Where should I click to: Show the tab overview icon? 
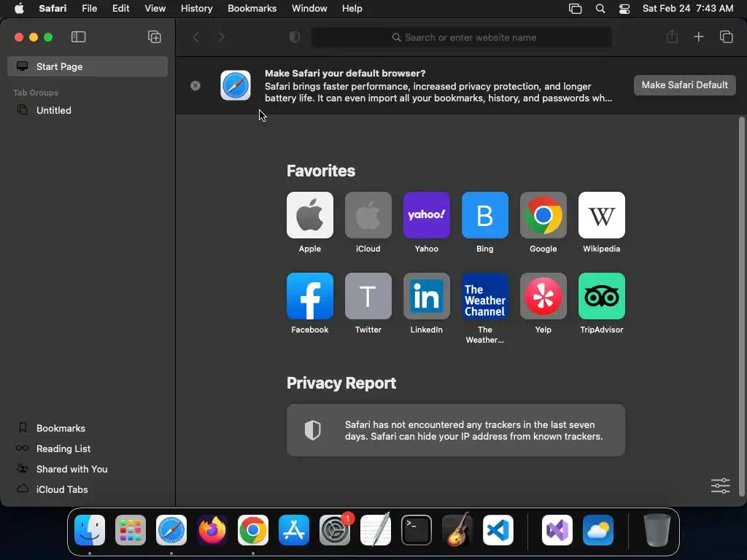[x=726, y=36]
